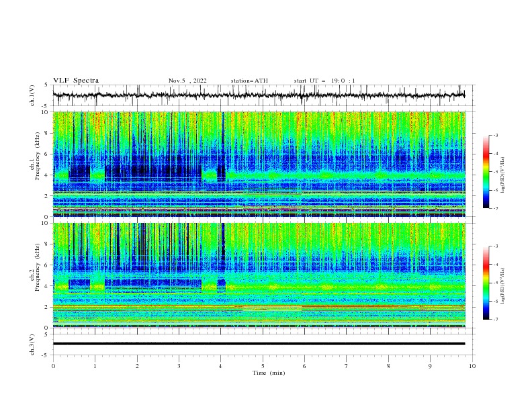Click the ch.1 frequency tick "10"
This screenshot has height=411, width=532.
(x=46, y=112)
